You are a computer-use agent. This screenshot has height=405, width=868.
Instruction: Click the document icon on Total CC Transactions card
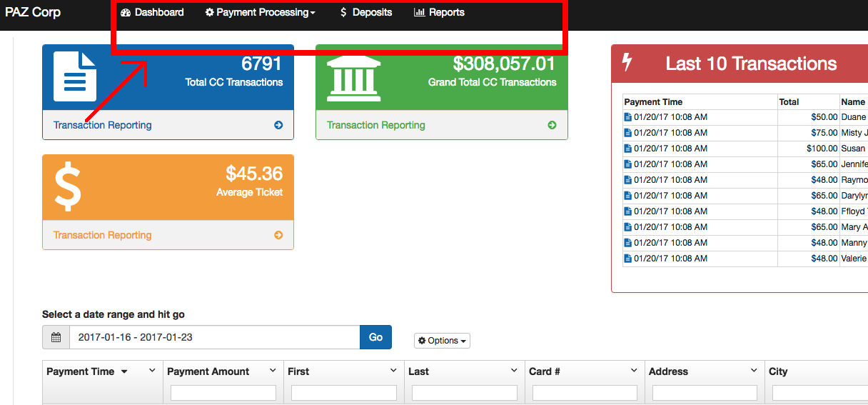click(75, 77)
